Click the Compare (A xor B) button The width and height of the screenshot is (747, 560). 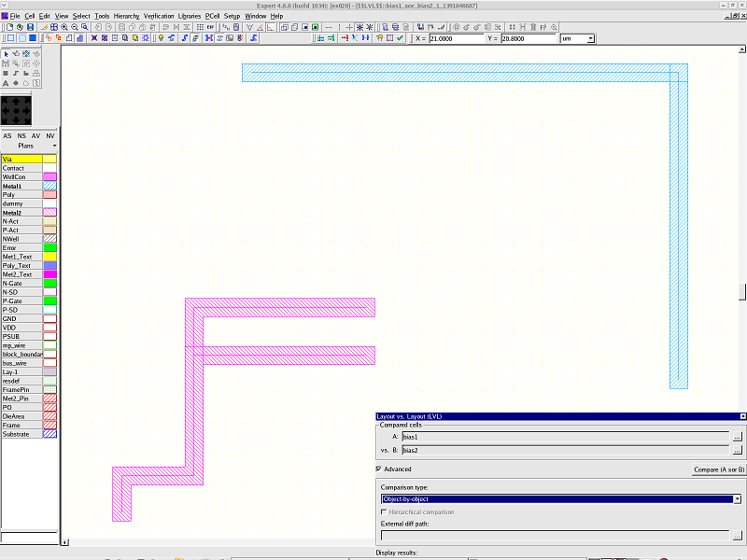[717, 469]
